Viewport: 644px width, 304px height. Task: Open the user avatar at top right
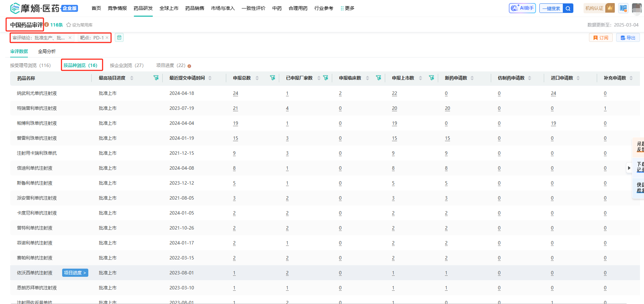637,8
